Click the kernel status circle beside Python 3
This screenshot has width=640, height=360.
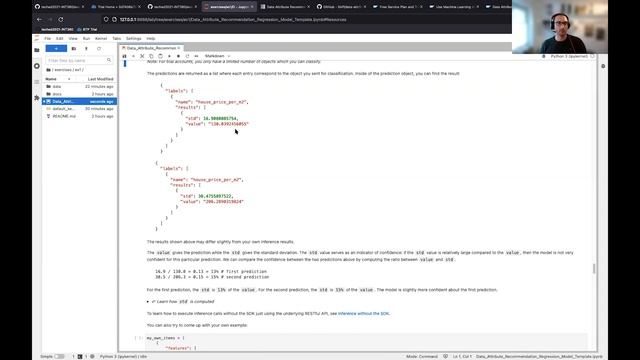click(592, 56)
